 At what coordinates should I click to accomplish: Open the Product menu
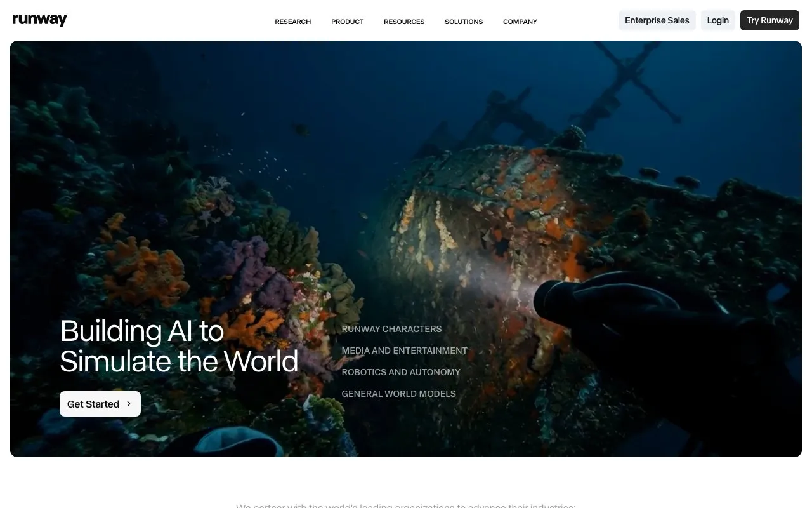[x=347, y=22]
